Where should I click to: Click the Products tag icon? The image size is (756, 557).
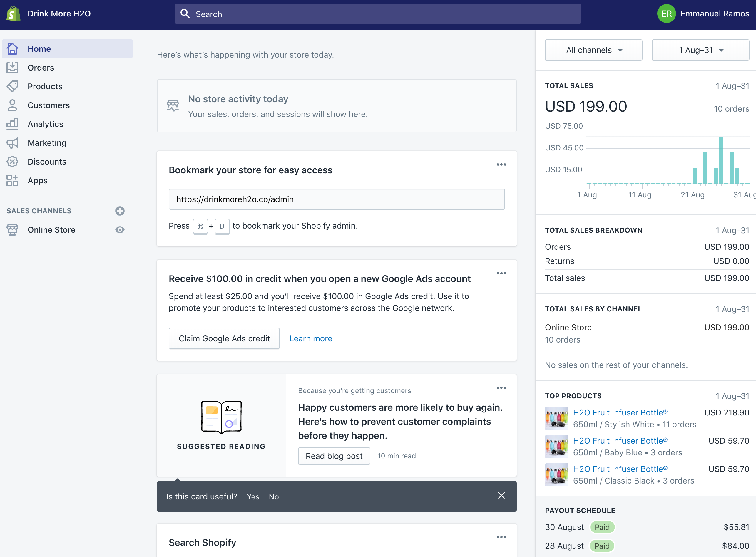(x=12, y=87)
